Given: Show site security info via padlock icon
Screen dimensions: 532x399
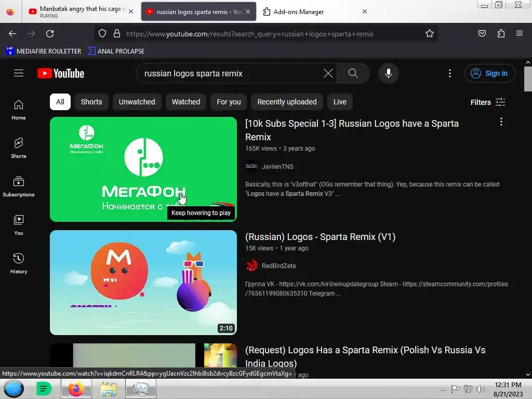Looking at the screenshot, I should [117, 33].
